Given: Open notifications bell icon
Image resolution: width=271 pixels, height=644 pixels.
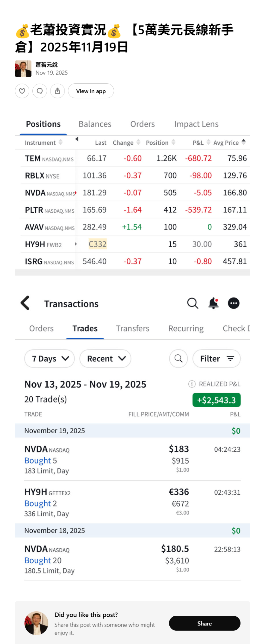Looking at the screenshot, I should (213, 303).
